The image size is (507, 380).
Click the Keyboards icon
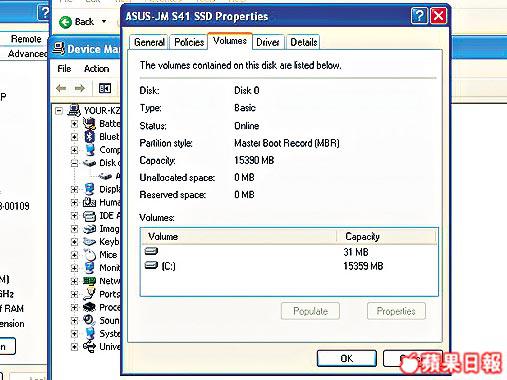point(89,242)
